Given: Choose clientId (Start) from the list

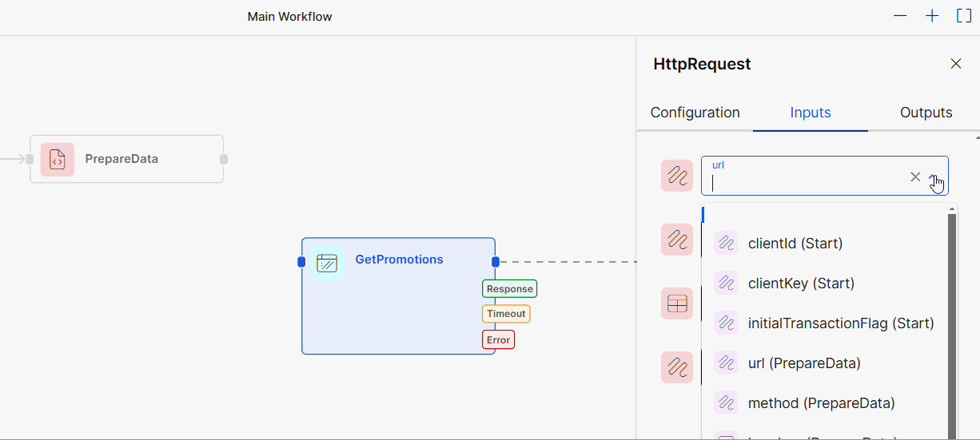Looking at the screenshot, I should point(795,244).
